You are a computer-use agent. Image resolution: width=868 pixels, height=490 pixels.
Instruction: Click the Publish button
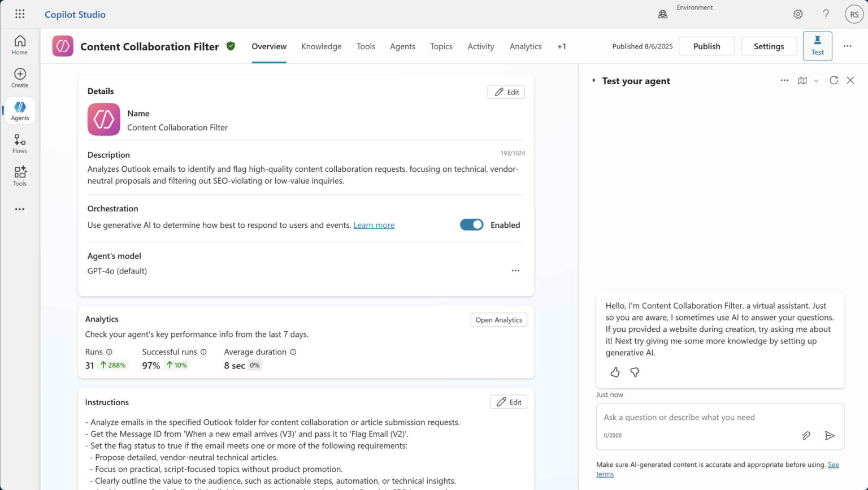706,46
